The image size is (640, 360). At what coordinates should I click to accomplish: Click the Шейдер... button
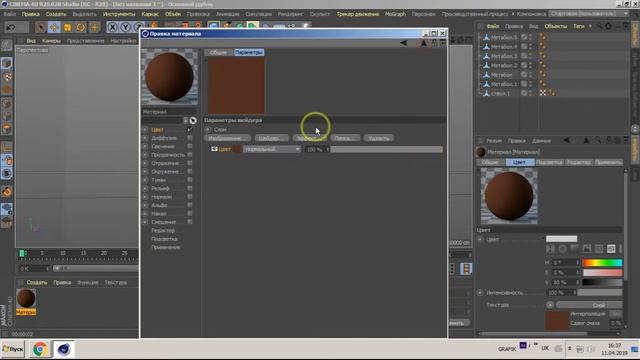[271, 138]
